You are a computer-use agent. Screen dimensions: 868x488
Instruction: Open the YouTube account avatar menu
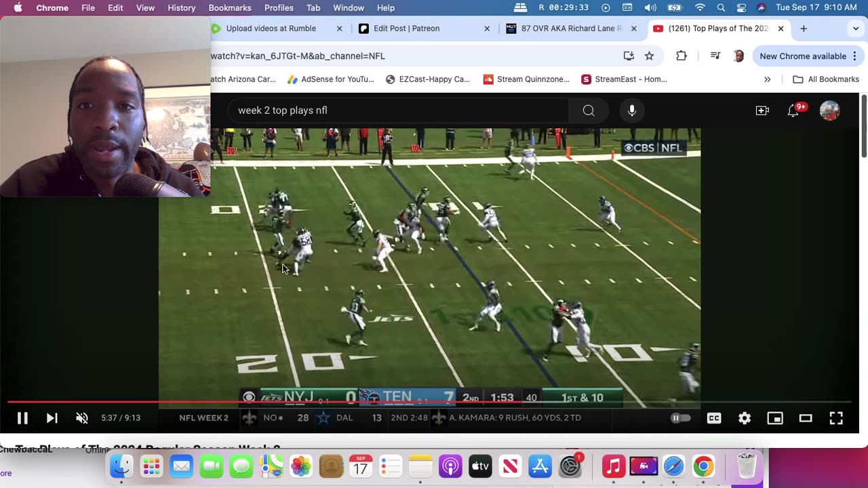[x=829, y=110]
